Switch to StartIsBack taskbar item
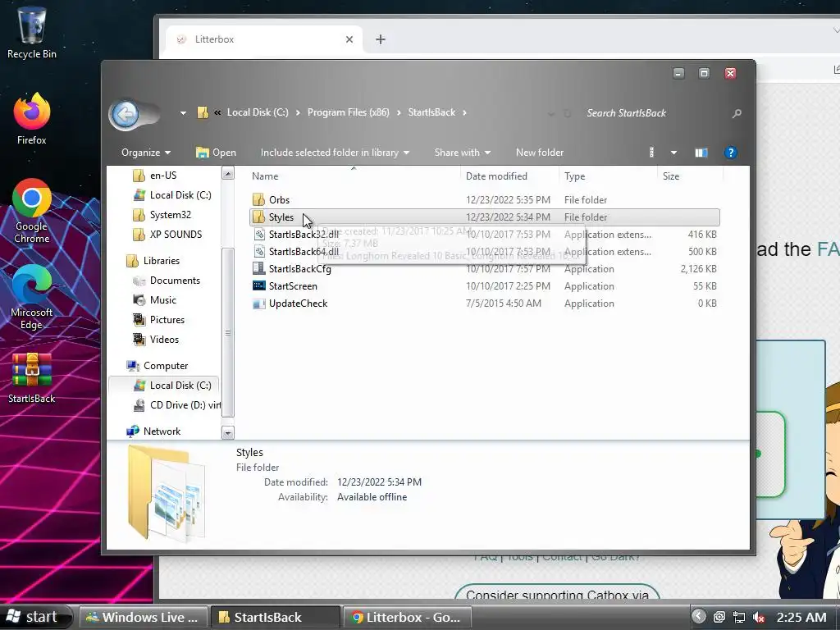 pyautogui.click(x=275, y=617)
